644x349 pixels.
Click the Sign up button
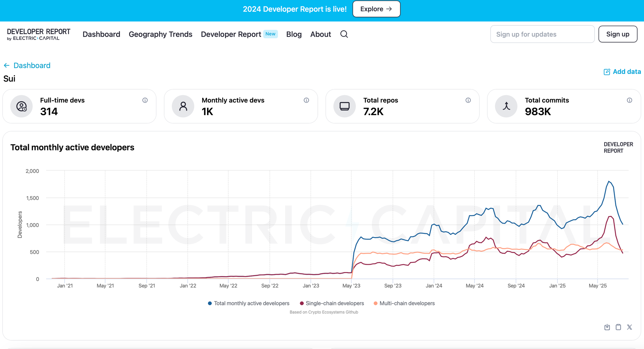(617, 34)
